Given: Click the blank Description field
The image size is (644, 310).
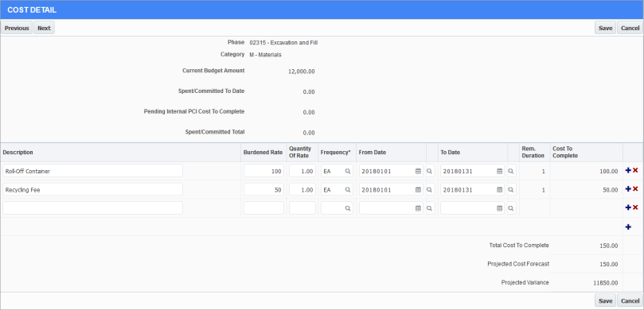Looking at the screenshot, I should click(93, 208).
